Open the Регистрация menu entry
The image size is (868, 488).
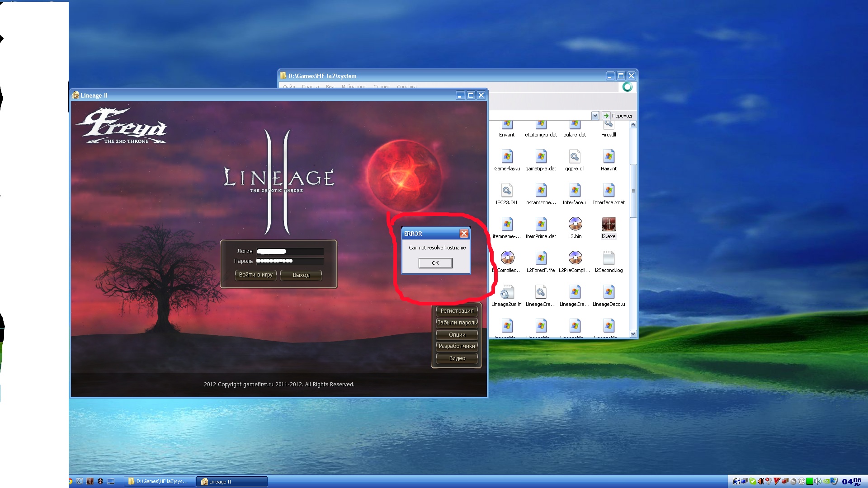(457, 311)
